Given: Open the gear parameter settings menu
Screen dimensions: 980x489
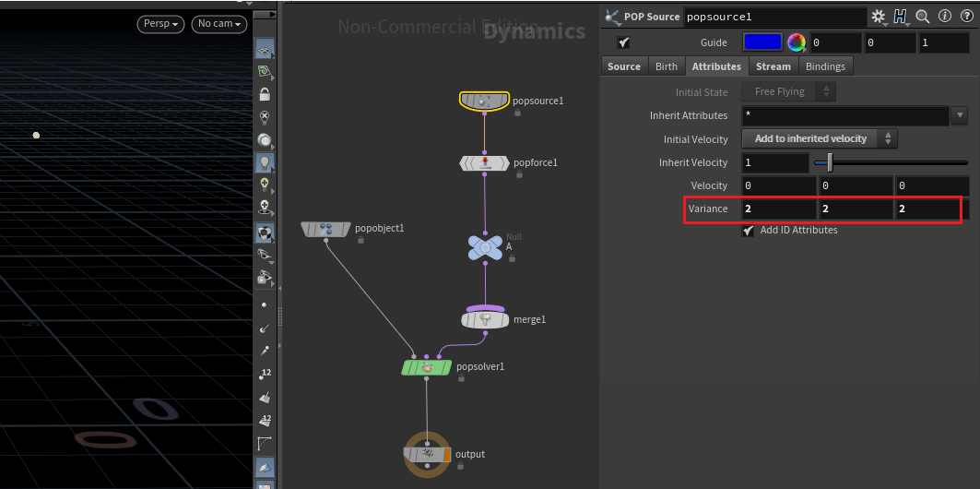Looking at the screenshot, I should pos(879,17).
